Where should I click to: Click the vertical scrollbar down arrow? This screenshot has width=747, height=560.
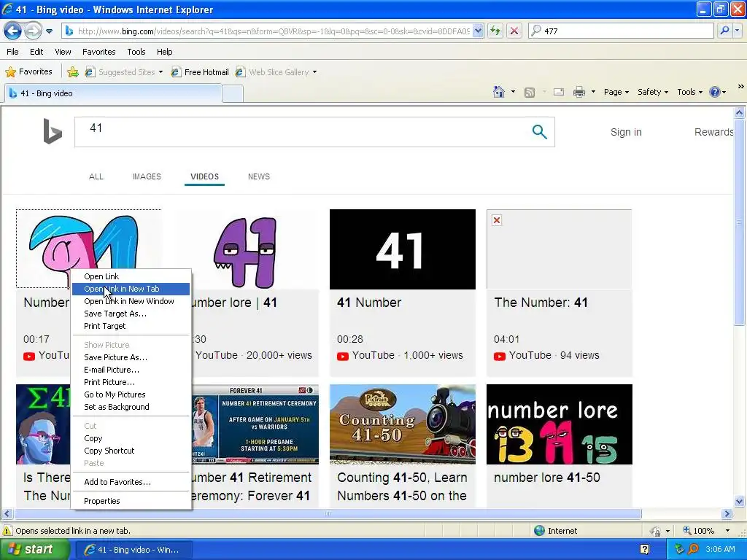pos(740,501)
